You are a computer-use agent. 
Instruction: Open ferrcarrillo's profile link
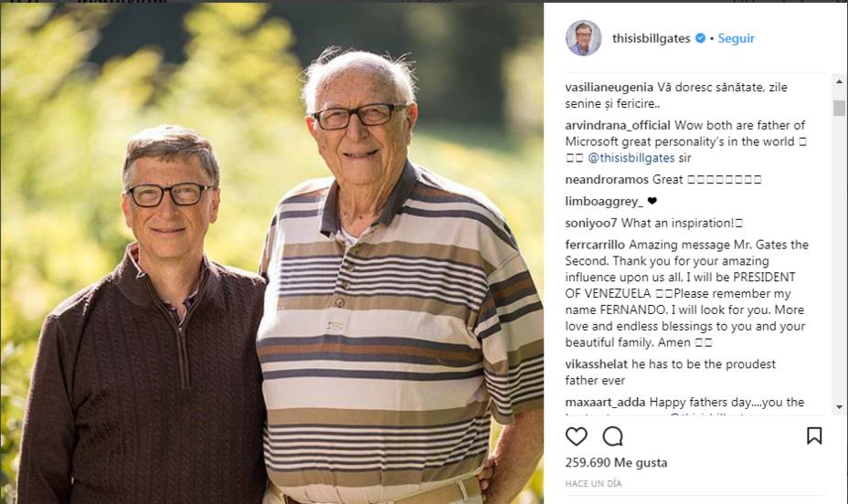point(595,245)
